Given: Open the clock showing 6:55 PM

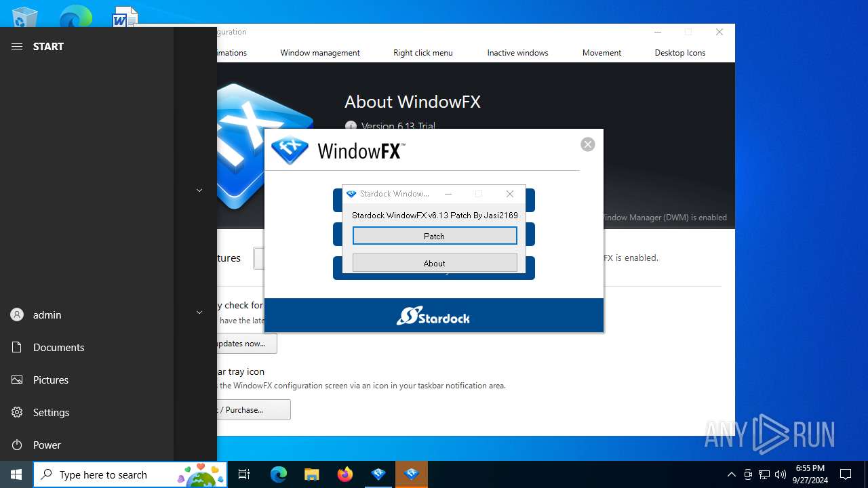Looking at the screenshot, I should click(810, 474).
